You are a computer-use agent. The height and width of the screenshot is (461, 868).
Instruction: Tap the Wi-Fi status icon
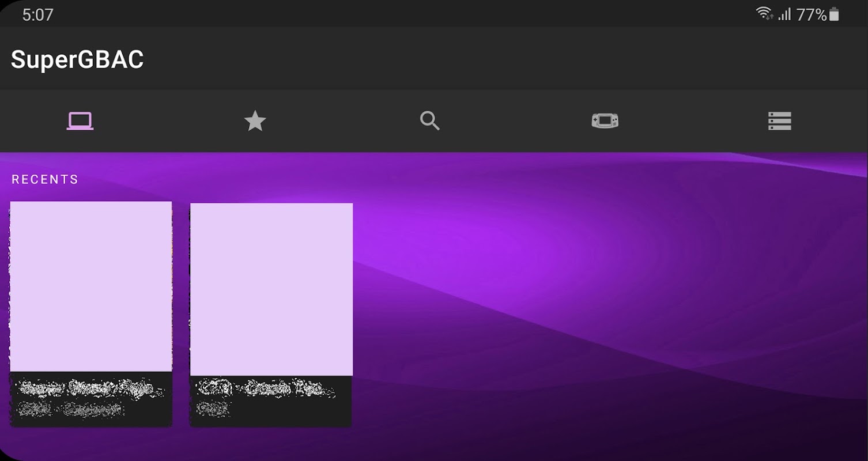point(764,14)
